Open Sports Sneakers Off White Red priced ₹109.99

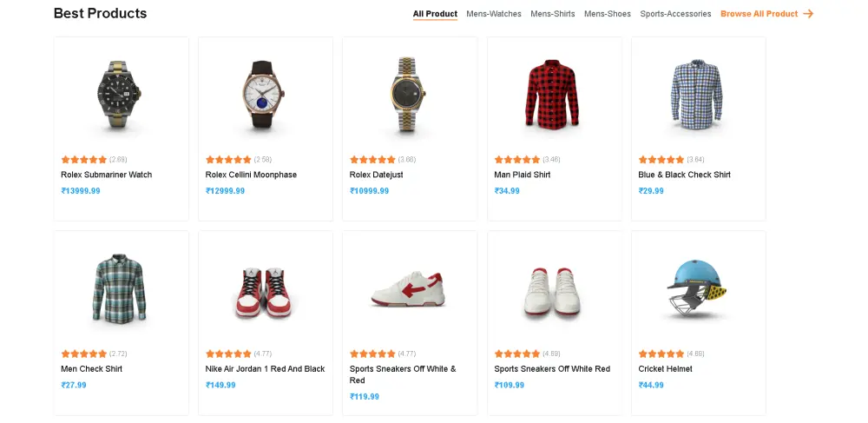(552, 369)
